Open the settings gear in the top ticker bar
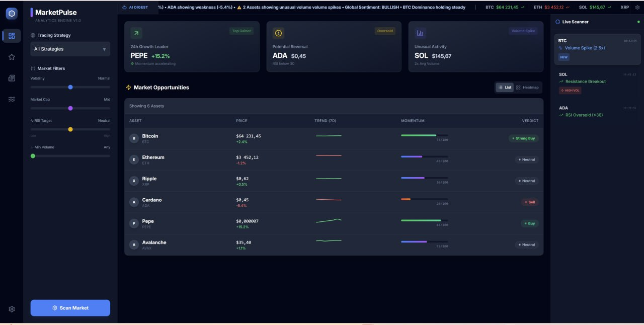This screenshot has width=644, height=325. pyautogui.click(x=637, y=7)
